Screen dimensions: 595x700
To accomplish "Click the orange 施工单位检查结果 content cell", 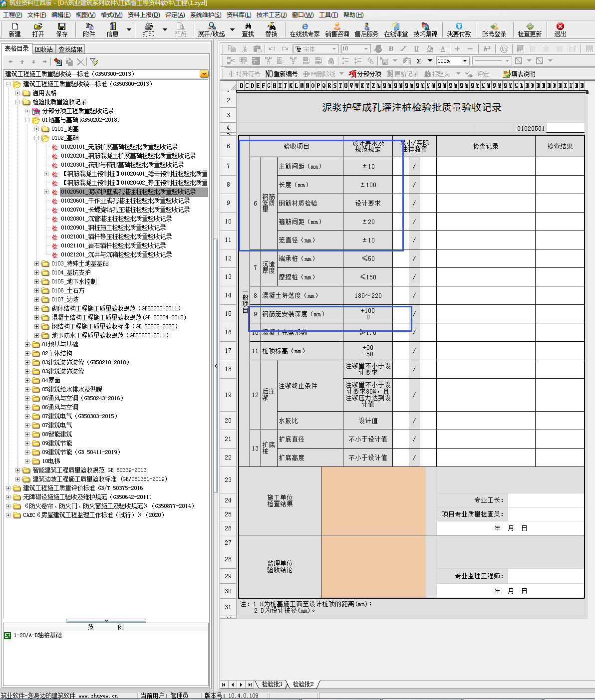I will [x=373, y=501].
